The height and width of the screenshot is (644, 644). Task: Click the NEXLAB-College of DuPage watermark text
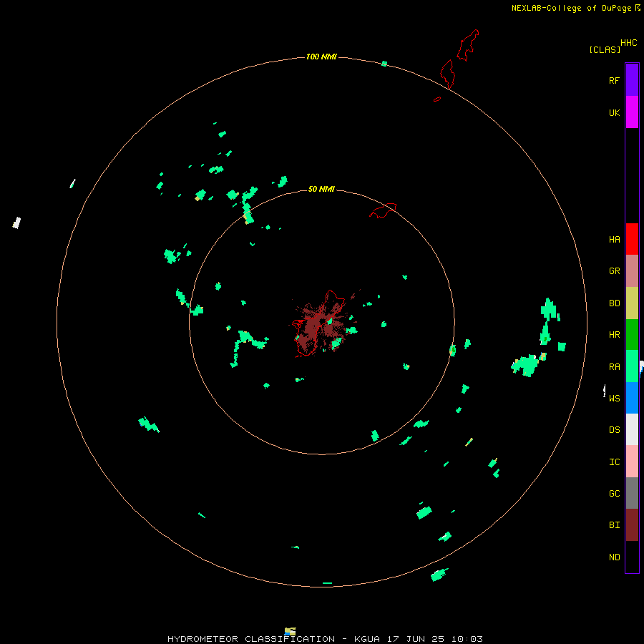coord(571,8)
